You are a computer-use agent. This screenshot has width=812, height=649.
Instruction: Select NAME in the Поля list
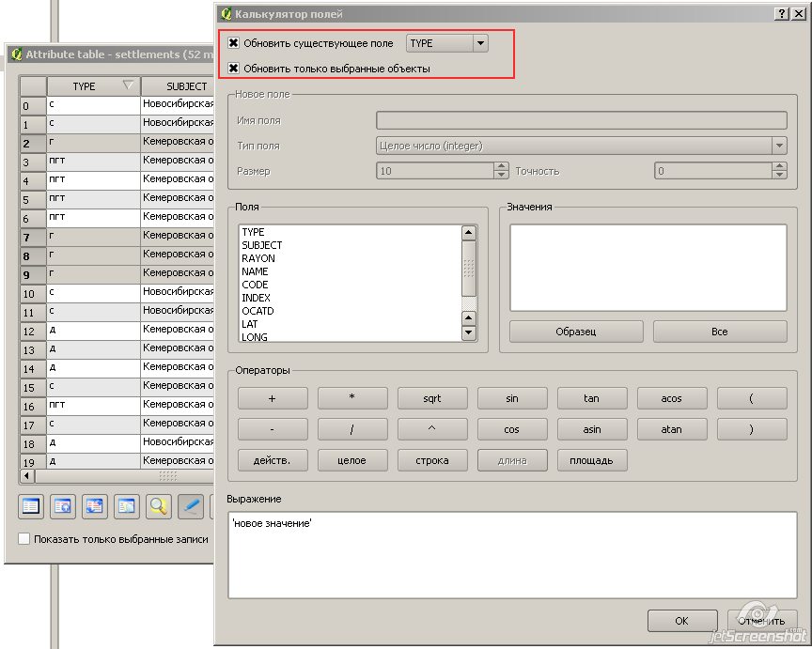click(255, 271)
